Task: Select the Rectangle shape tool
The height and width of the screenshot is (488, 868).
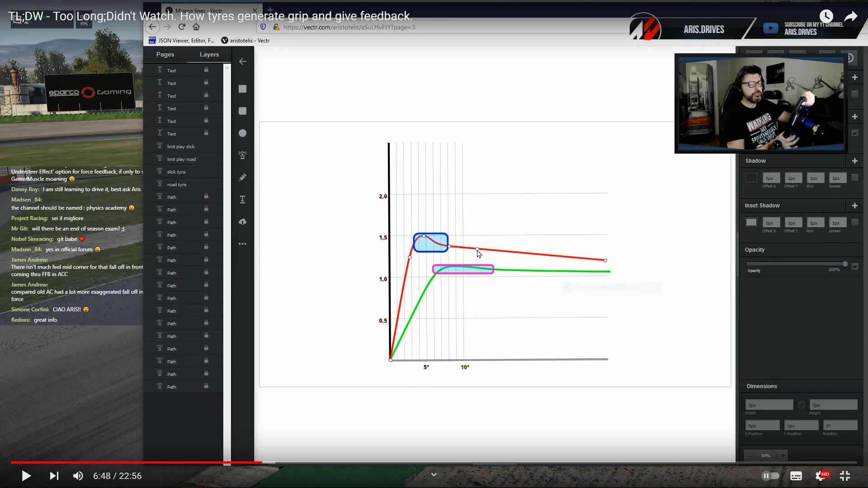Action: (243, 89)
